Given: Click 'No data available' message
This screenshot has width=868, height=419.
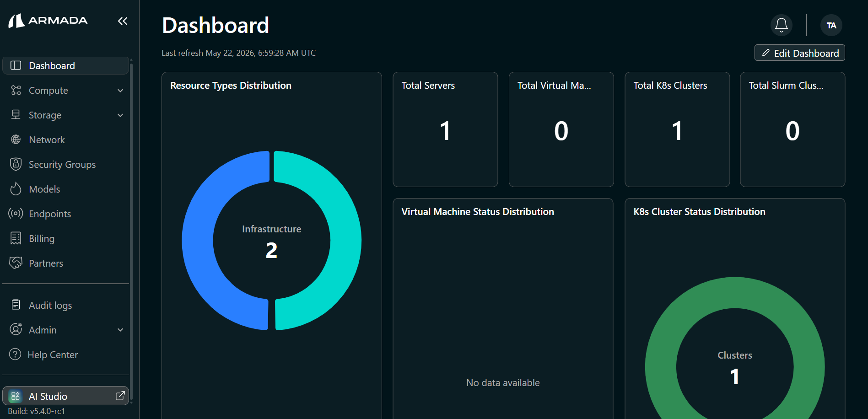Looking at the screenshot, I should pos(503,383).
